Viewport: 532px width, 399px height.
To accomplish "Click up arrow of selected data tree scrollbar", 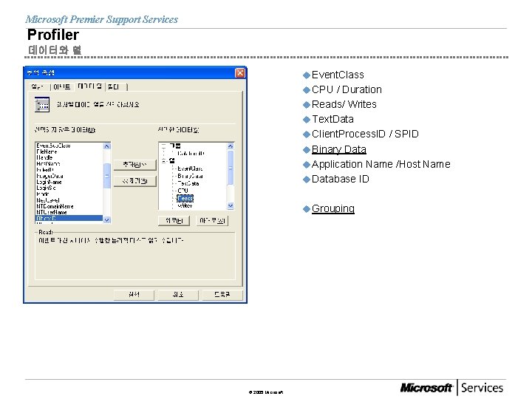I will (x=231, y=146).
